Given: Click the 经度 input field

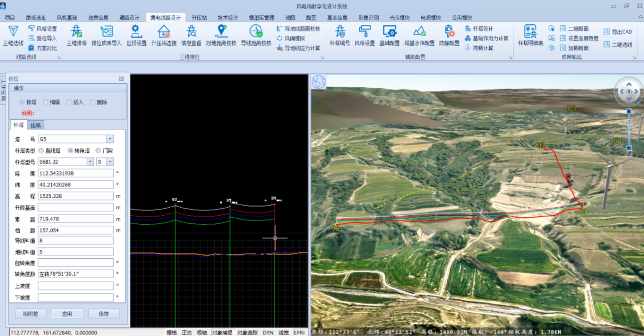Looking at the screenshot, I should pos(75,174).
